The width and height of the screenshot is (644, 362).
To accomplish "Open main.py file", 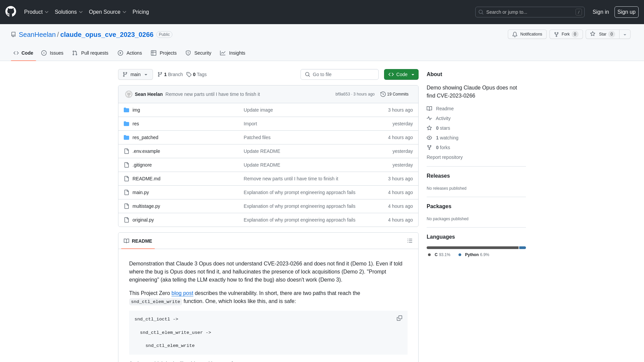I will [x=141, y=192].
